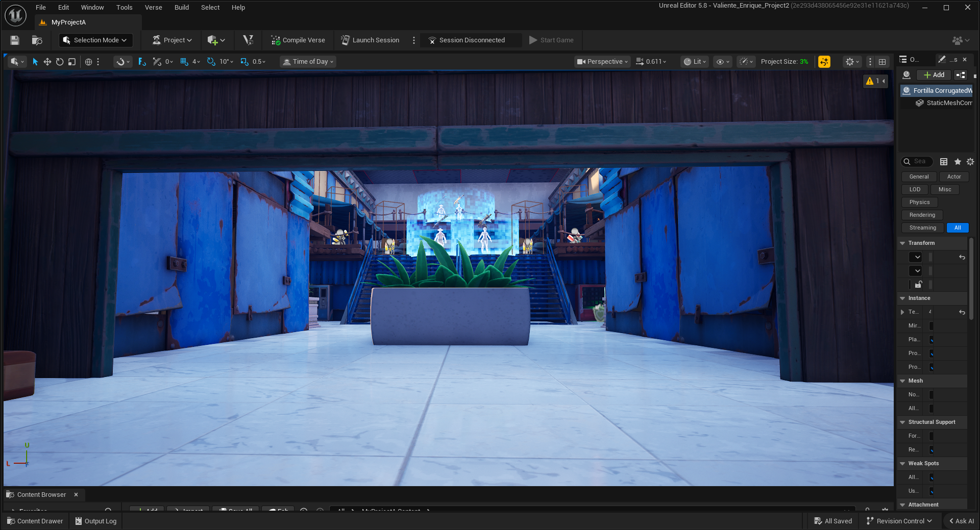Select the scale tool
The height and width of the screenshot is (530, 980).
coord(72,62)
